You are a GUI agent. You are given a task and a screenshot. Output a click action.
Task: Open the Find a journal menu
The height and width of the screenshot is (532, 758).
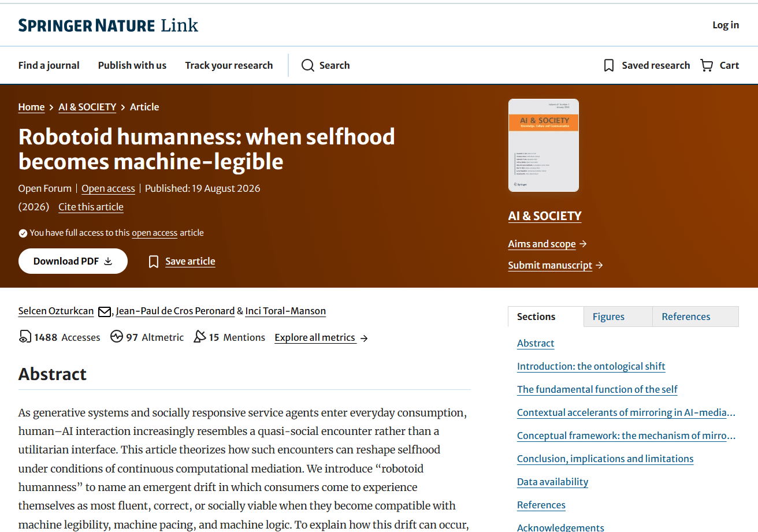49,65
